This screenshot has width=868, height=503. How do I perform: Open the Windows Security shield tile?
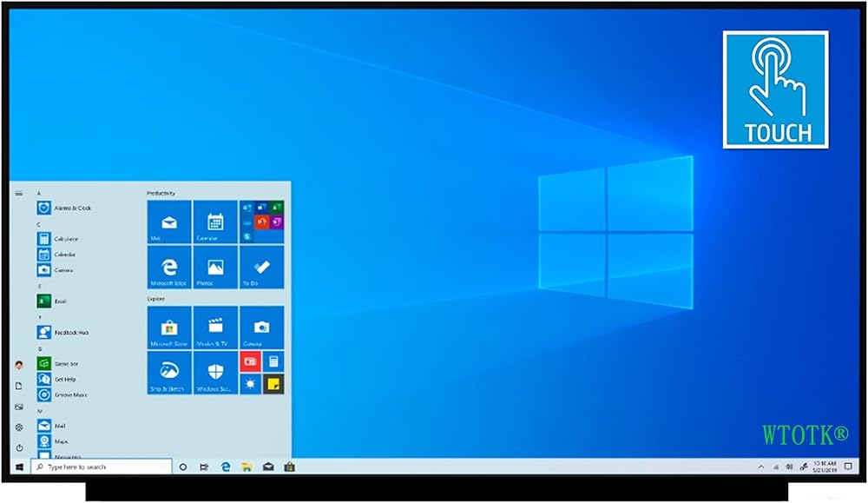tap(215, 373)
